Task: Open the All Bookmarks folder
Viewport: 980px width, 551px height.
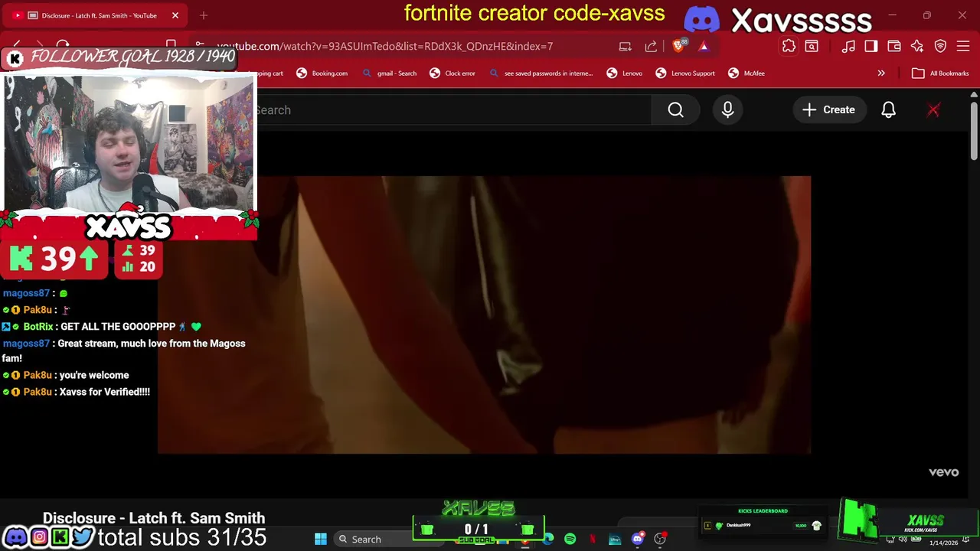Action: coord(940,73)
